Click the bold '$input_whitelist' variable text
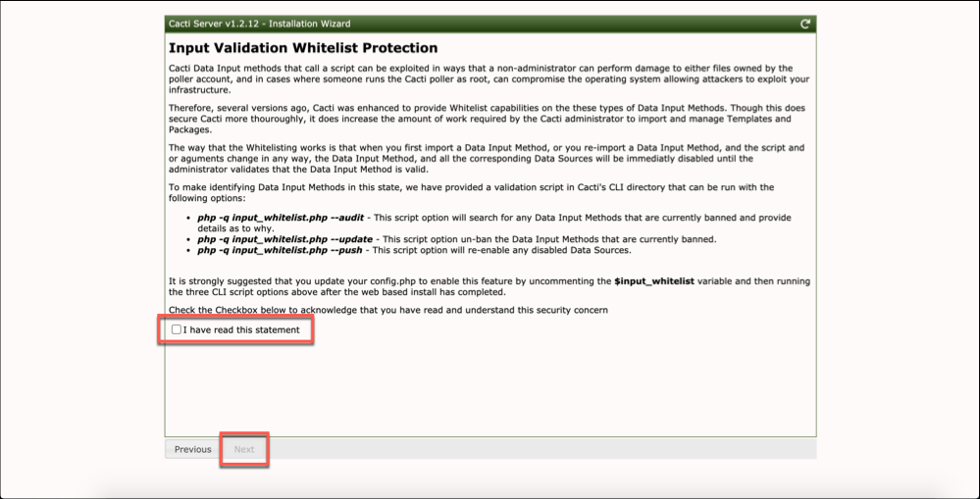Image resolution: width=980 pixels, height=499 pixels. [x=653, y=281]
